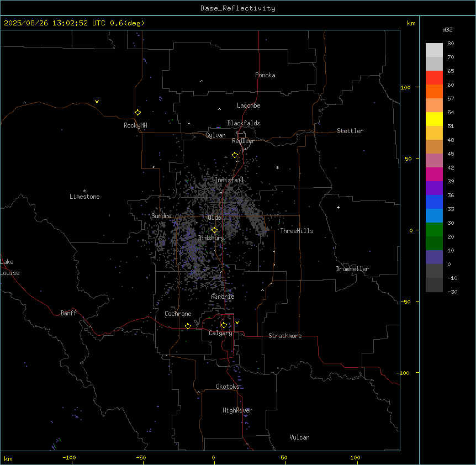Click the Didsbury label
The image size is (476, 465).
(211, 238)
